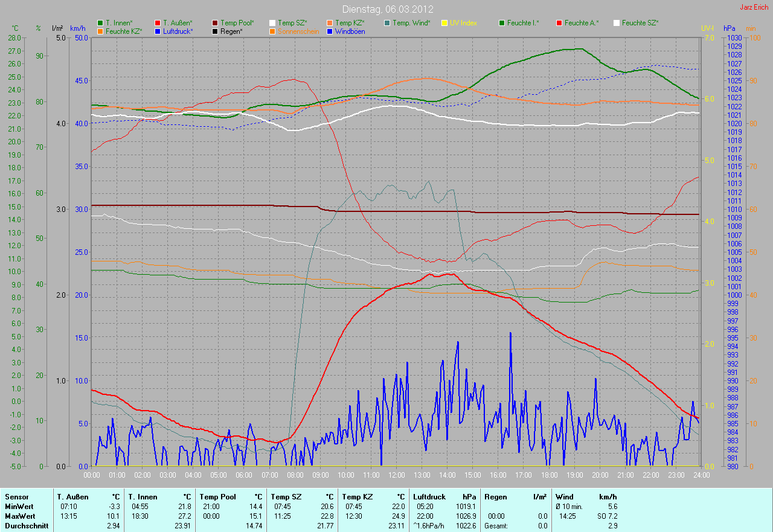Screen dimensions: 773x532
Task: Click the teal Temp. Wind legend square
Action: click(387, 23)
